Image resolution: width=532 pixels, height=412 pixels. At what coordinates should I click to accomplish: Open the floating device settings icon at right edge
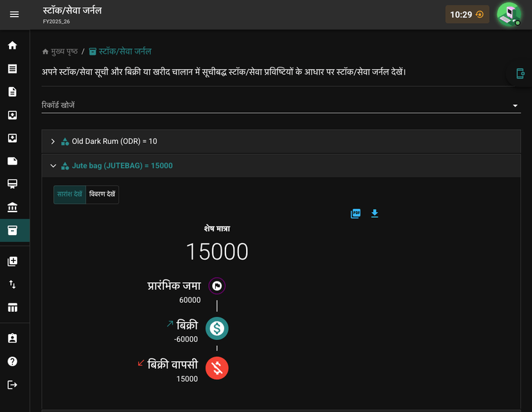(520, 73)
